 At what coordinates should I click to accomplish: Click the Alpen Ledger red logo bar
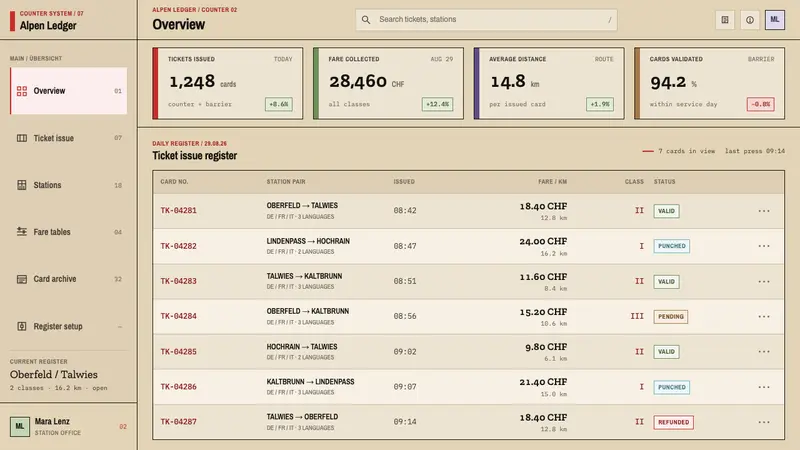point(12,20)
